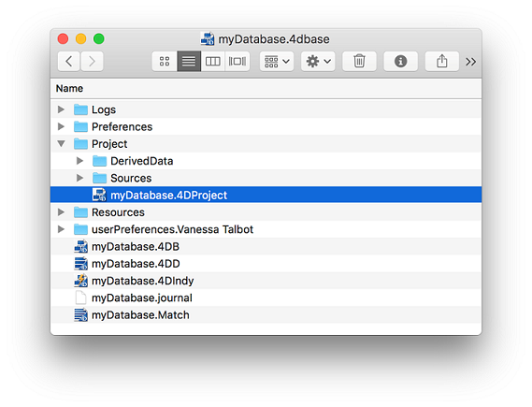Select the myDatabase.4DD data file

[x=266, y=264]
